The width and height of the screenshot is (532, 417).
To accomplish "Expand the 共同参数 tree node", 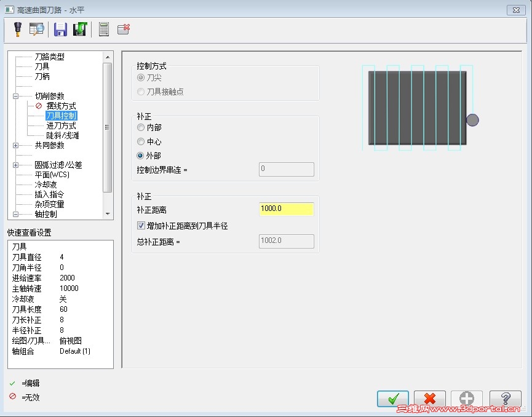I will click(x=15, y=145).
